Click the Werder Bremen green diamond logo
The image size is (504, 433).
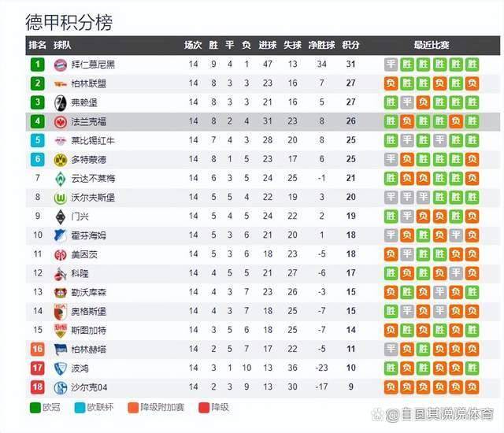(x=60, y=179)
